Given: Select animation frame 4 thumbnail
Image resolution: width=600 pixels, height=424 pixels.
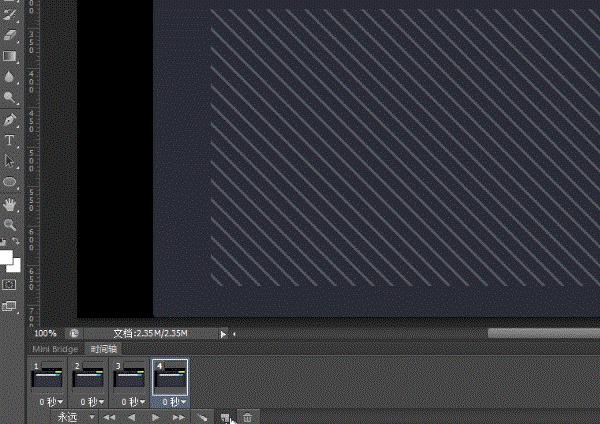Looking at the screenshot, I should pos(170,377).
